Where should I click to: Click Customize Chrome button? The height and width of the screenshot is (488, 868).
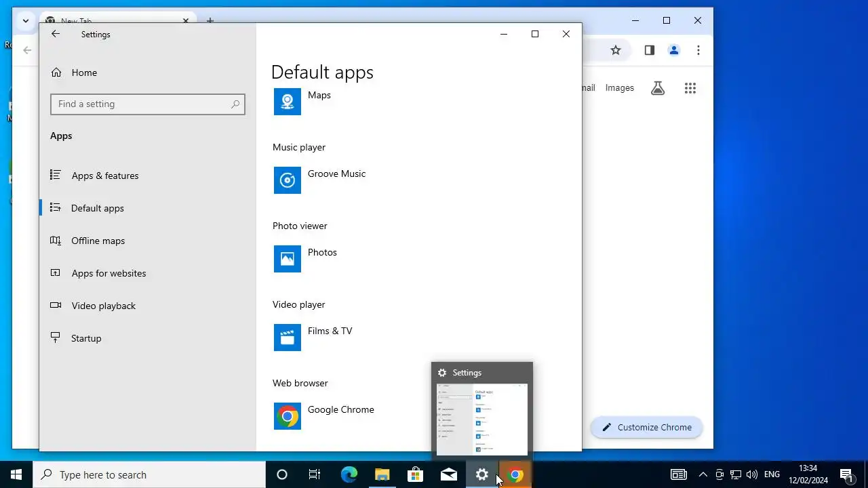[x=647, y=428]
